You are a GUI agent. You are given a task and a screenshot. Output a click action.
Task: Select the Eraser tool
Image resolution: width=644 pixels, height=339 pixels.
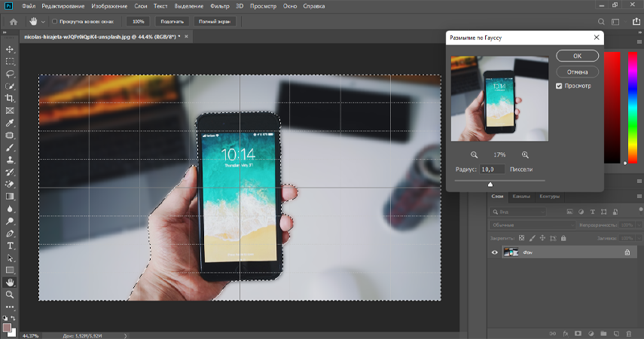(x=10, y=184)
